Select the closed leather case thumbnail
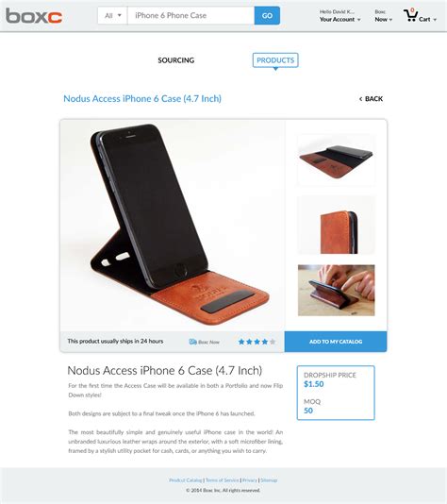 pos(337,225)
